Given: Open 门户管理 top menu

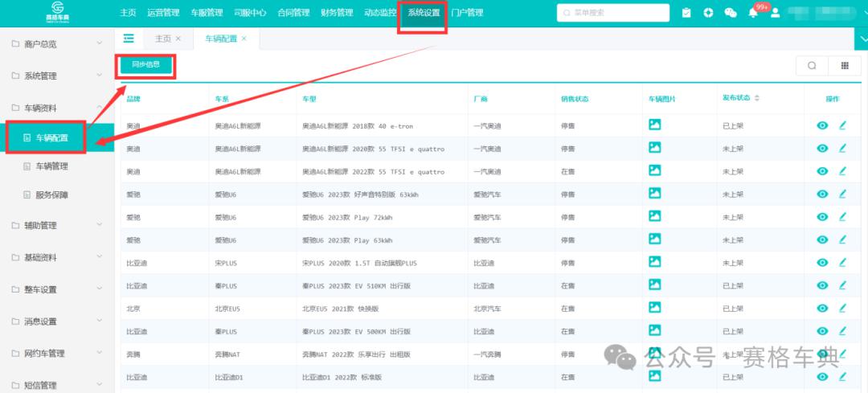Looking at the screenshot, I should [467, 13].
